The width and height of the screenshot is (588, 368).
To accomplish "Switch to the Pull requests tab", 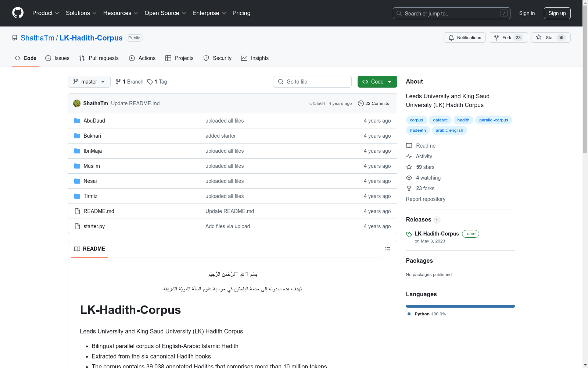I will coord(99,58).
